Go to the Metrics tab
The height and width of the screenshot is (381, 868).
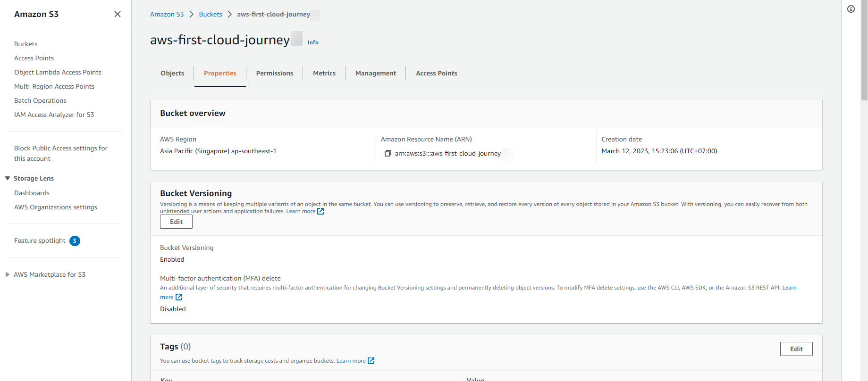[324, 73]
